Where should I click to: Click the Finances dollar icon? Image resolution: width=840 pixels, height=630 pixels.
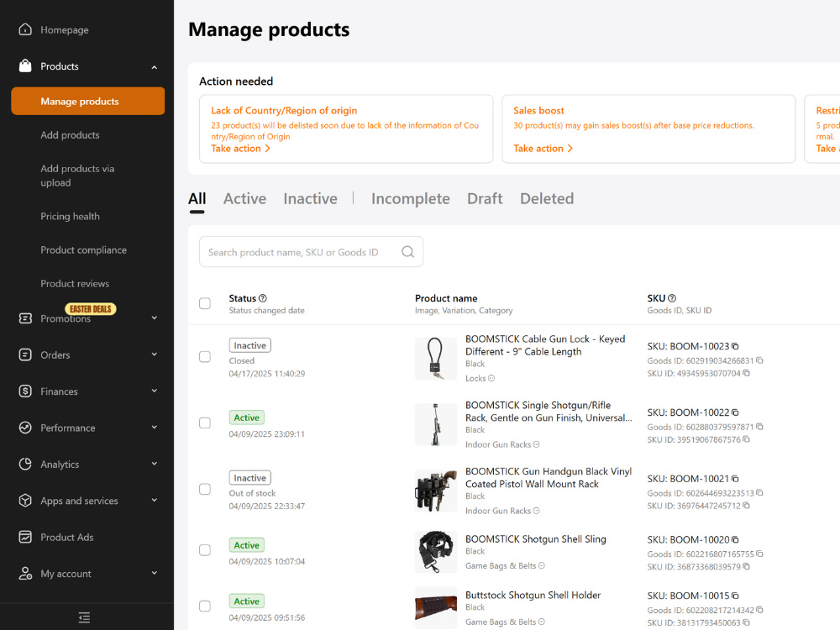[x=25, y=391]
